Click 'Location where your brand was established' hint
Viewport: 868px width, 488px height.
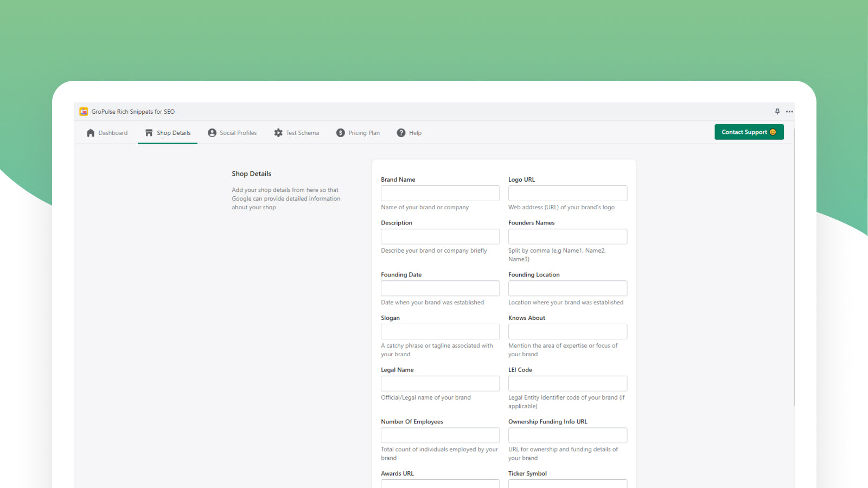566,303
